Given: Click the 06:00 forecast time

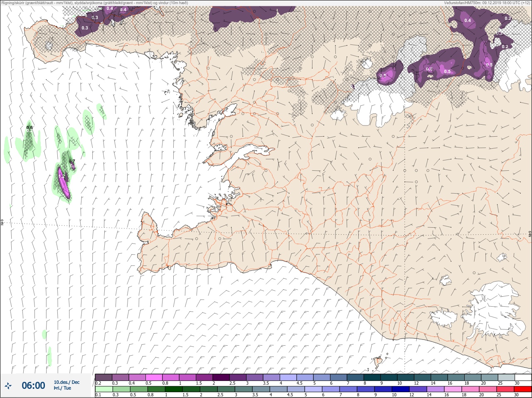Looking at the screenshot, I should point(33,386).
